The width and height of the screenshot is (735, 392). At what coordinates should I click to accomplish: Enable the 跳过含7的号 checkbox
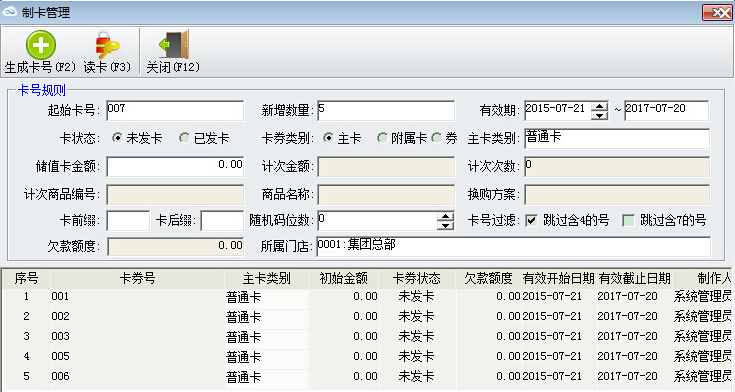point(628,220)
